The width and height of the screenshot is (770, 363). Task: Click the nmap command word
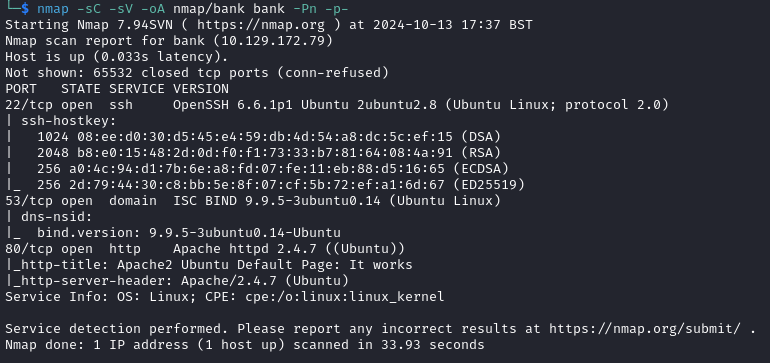point(53,9)
